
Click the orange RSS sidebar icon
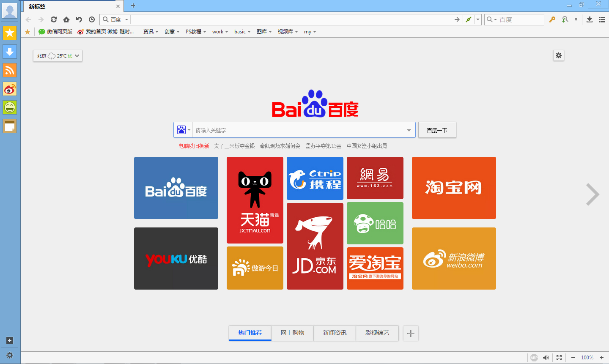9,70
